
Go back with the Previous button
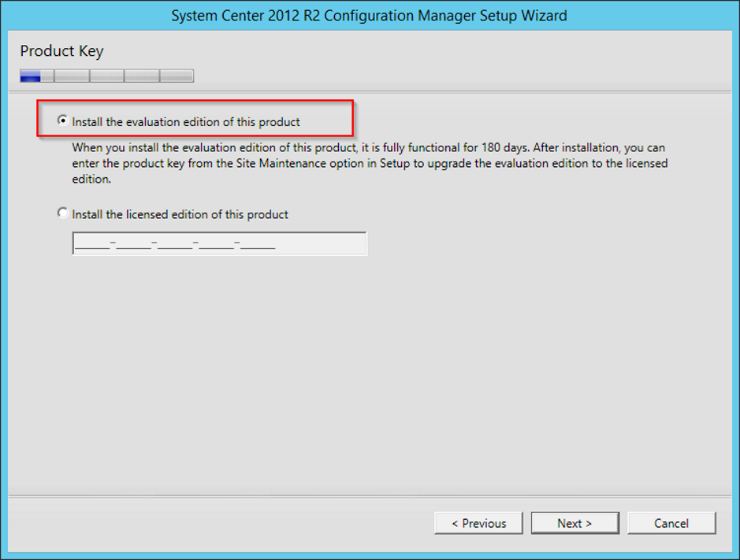(x=478, y=523)
